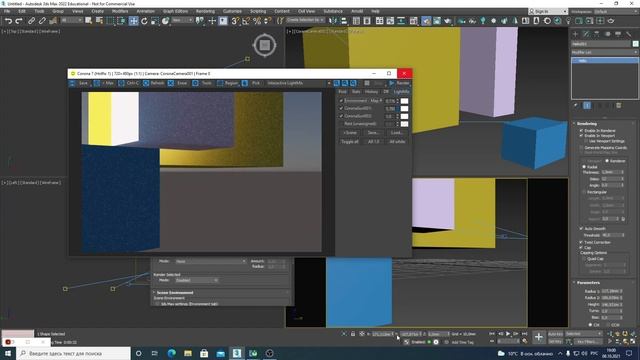Viewport: 640px width, 360px height.
Task: Open the Hierarchy tab in command panel
Action: pyautogui.click(x=597, y=34)
